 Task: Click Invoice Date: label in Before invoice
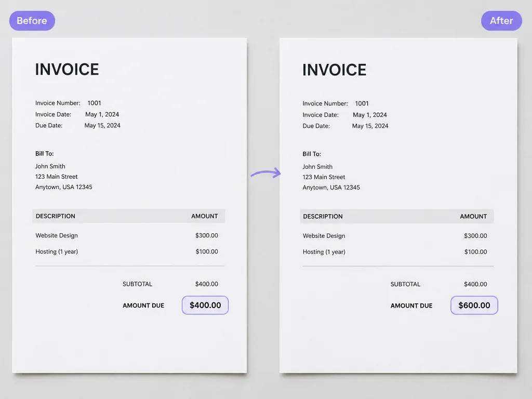[54, 114]
